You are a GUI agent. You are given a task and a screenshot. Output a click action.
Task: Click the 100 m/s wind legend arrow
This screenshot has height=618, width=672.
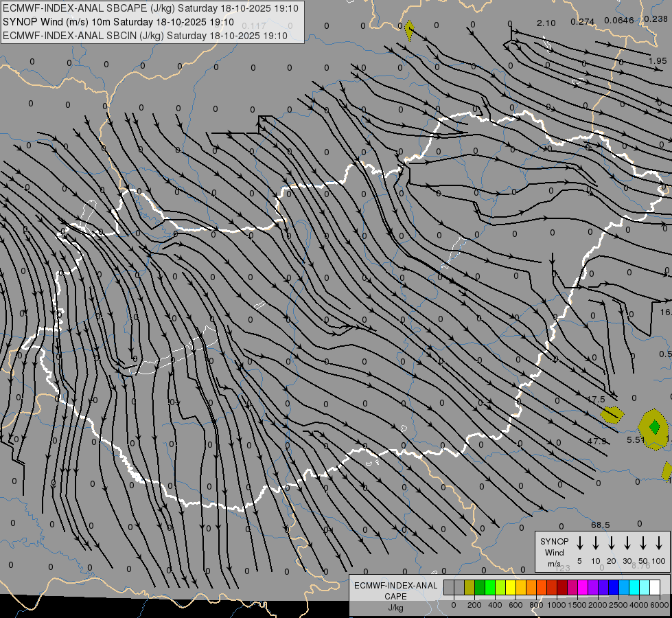(659, 542)
